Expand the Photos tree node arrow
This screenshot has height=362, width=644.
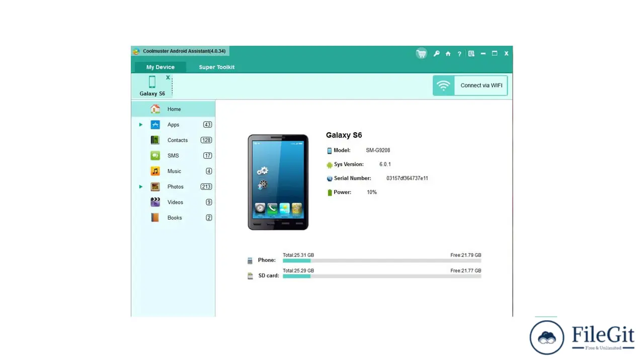point(141,187)
